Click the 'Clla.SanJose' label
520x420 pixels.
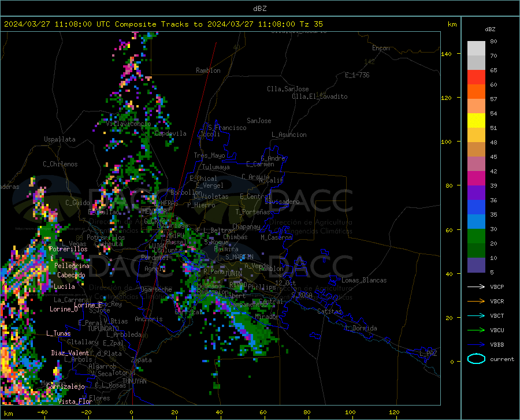(x=288, y=89)
